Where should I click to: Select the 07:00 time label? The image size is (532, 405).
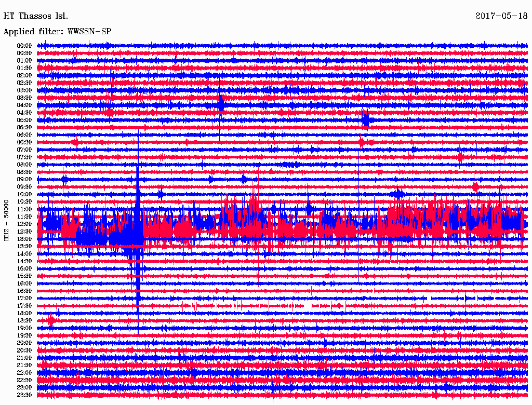pos(24,150)
